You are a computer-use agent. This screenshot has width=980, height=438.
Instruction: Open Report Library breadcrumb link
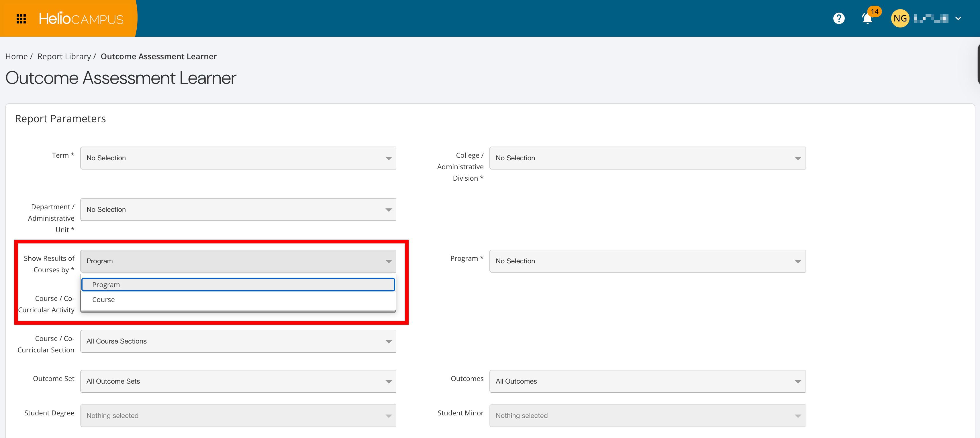(64, 56)
